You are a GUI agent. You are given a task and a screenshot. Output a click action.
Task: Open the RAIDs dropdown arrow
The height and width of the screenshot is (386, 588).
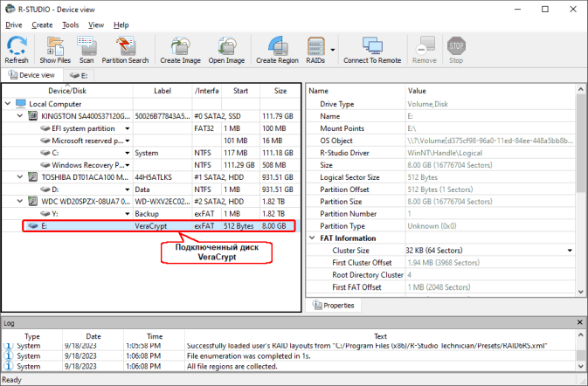333,50
